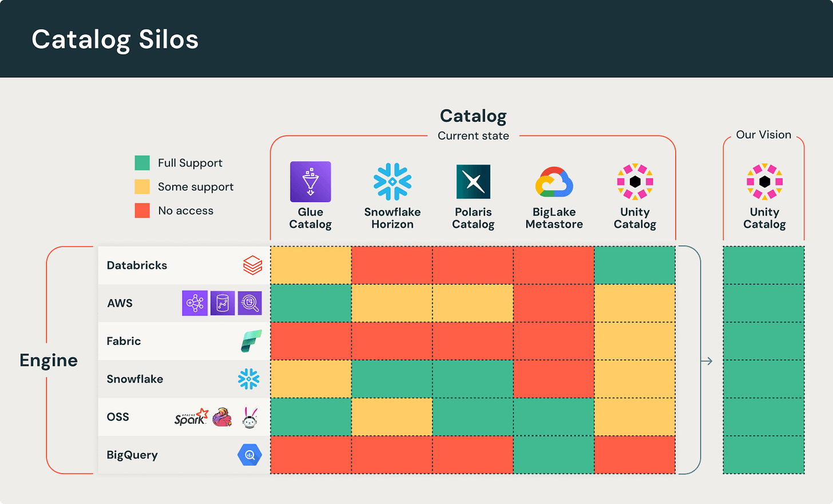The width and height of the screenshot is (833, 504).
Task: Click the 'Snowflake Horizon' column label
Action: (392, 218)
